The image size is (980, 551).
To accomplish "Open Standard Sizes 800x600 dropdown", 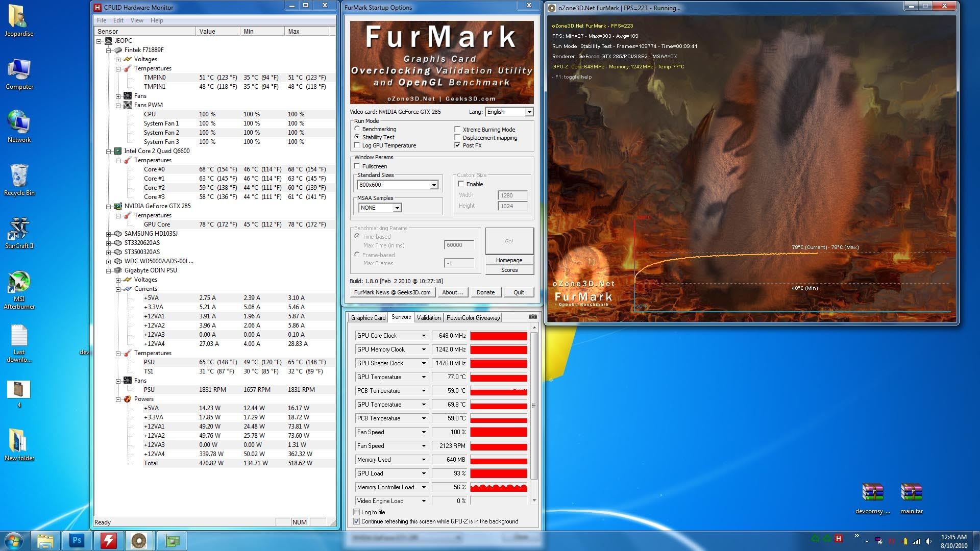I will tap(433, 185).
